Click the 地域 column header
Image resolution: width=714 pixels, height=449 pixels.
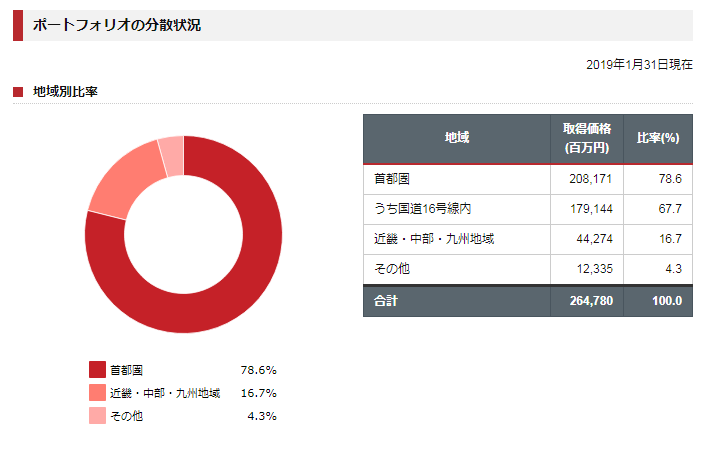coord(457,138)
